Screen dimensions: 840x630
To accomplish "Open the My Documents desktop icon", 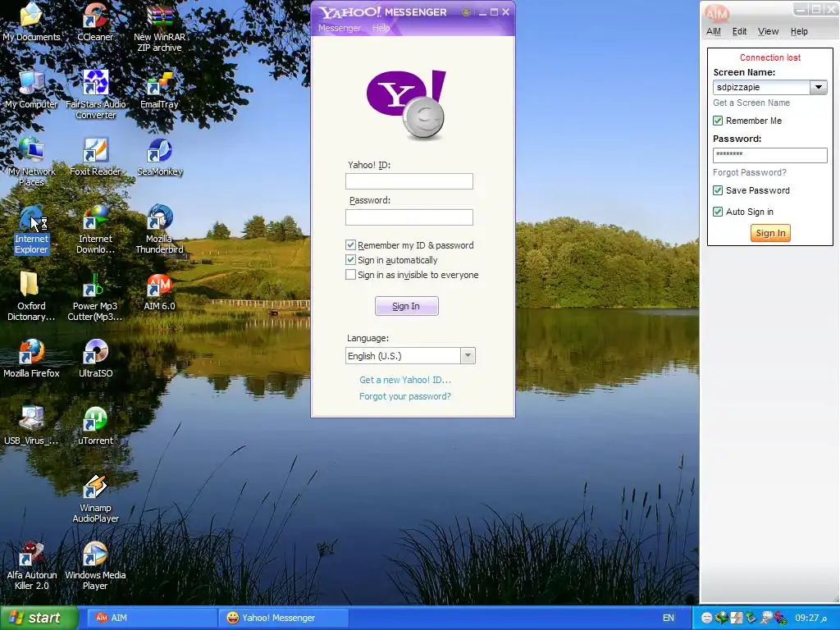I will pos(31,21).
